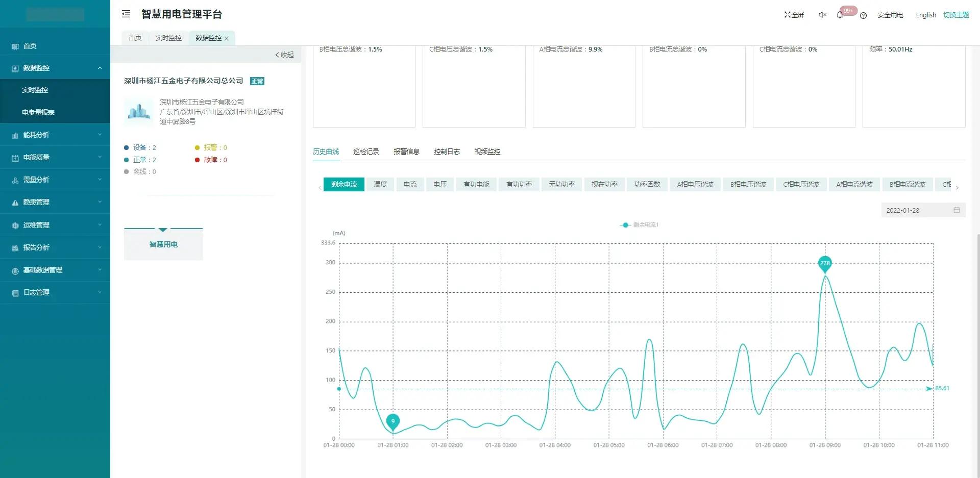980x478 pixels.
Task: Click the 278 peak marker on chart
Action: [825, 263]
